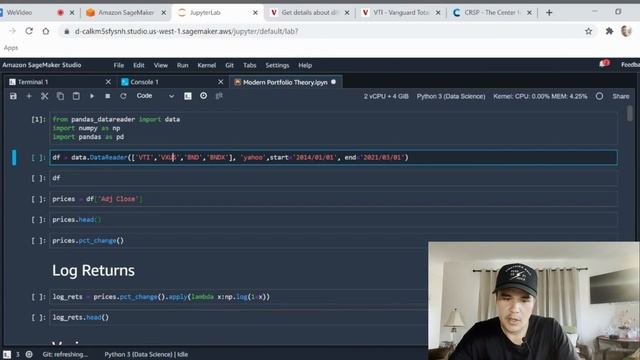Viewport: 640px width, 360px height.
Task: Click the status bar settings gear icon
Action: (x=29, y=354)
